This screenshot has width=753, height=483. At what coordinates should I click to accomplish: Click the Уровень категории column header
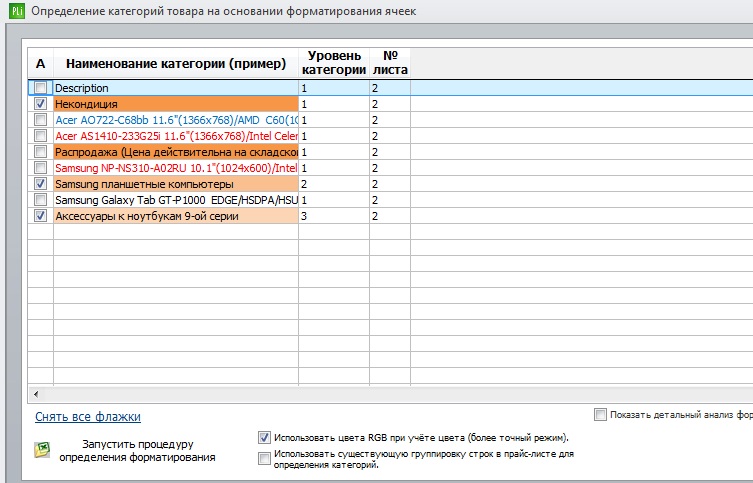pyautogui.click(x=334, y=63)
